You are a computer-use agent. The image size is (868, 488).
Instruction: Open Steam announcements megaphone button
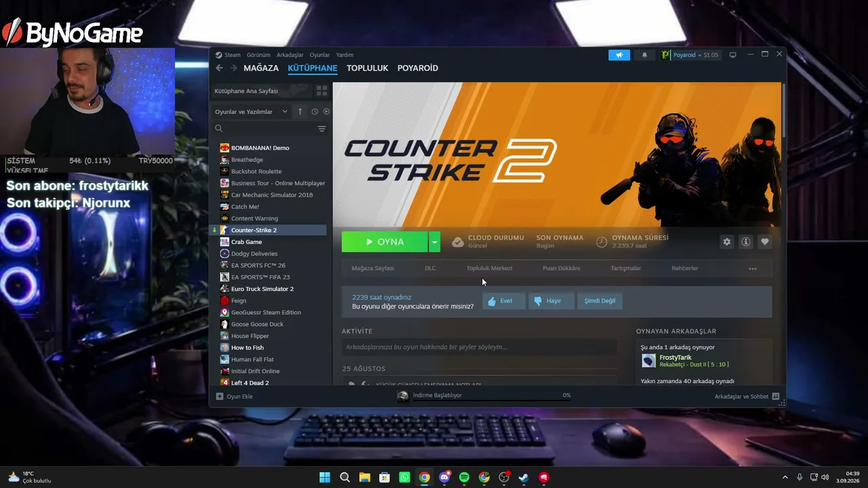point(619,55)
